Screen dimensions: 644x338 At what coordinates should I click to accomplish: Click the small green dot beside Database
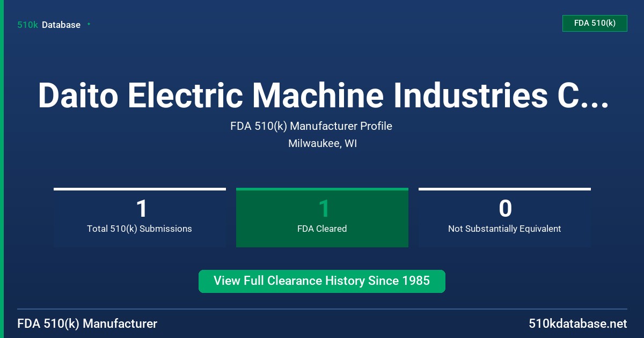[89, 24]
